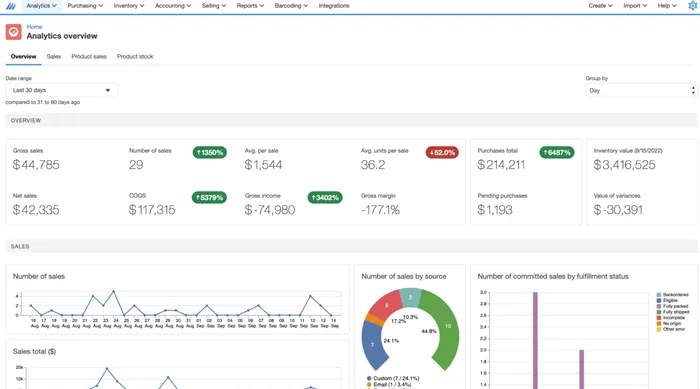Click the red 52.0% decrease badge

point(442,152)
